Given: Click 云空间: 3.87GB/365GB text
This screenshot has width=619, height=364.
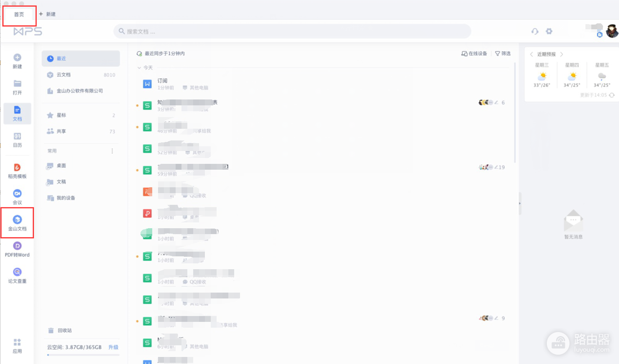Looking at the screenshot, I should (74, 348).
